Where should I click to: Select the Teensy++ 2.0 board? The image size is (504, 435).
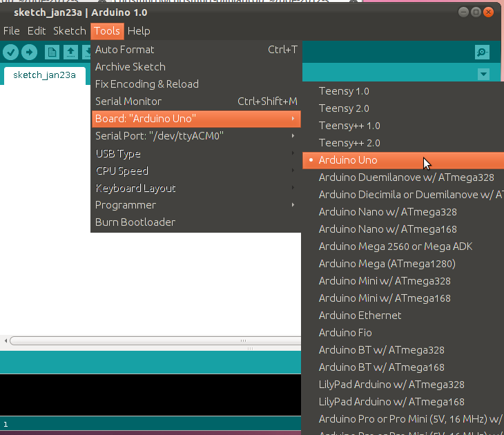coord(403,143)
